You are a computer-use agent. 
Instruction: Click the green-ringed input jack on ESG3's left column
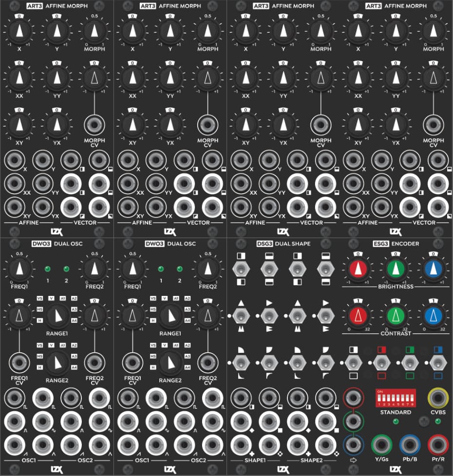pos(353,421)
